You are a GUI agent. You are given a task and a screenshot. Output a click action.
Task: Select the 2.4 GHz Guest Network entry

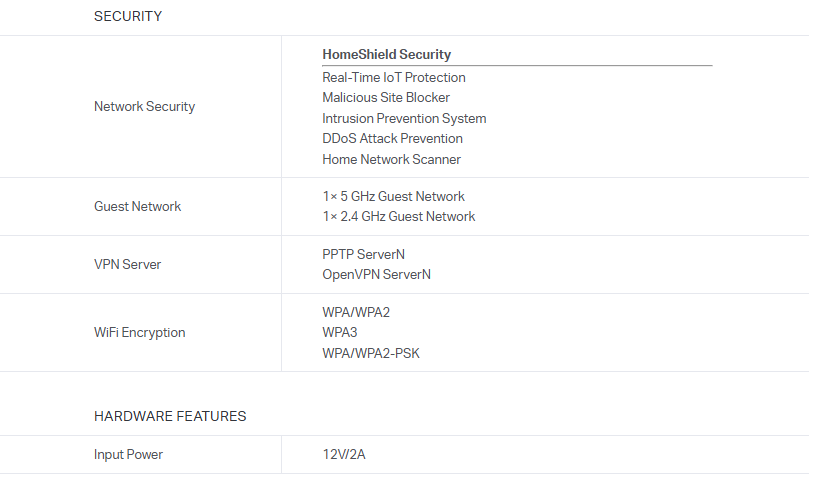pos(398,216)
